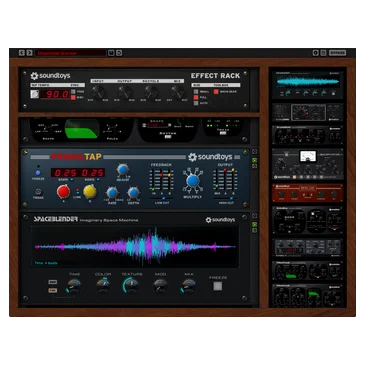Screen dimensions: 365x365
Task: Select the VU meter plugin thumbnail
Action: click(x=307, y=163)
